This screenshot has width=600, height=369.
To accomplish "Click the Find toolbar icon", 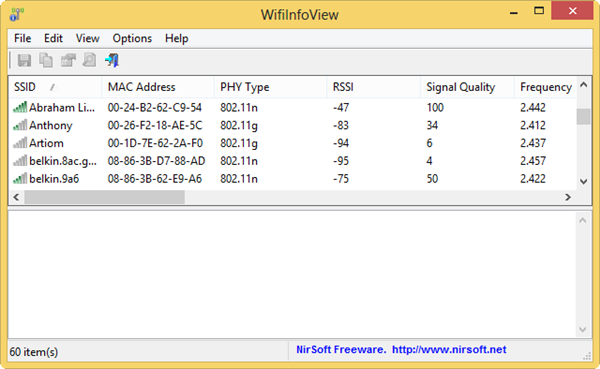I will (90, 60).
